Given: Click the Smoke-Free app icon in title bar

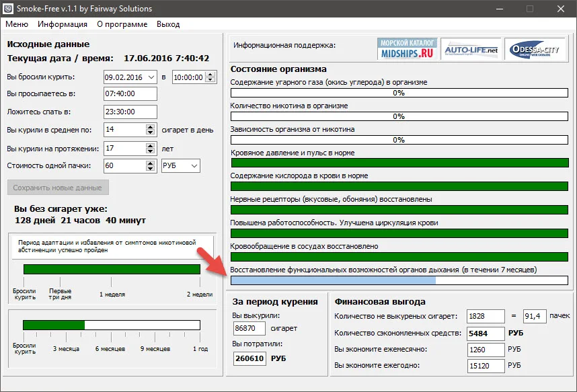Looking at the screenshot, I should (x=9, y=9).
